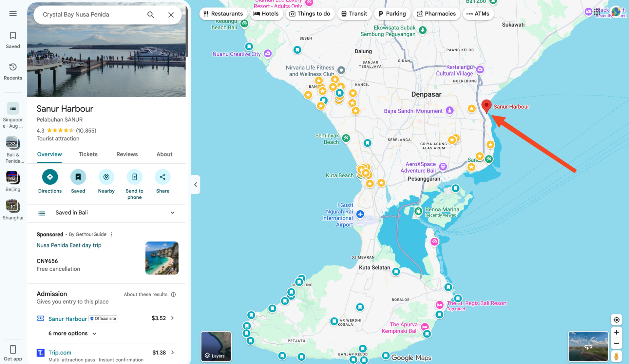
Task: Send the place to phone
Action: point(134,185)
